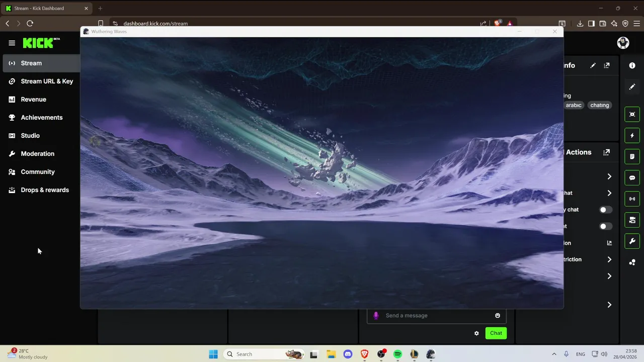
Task: Go back in the browser
Action: (x=7, y=23)
